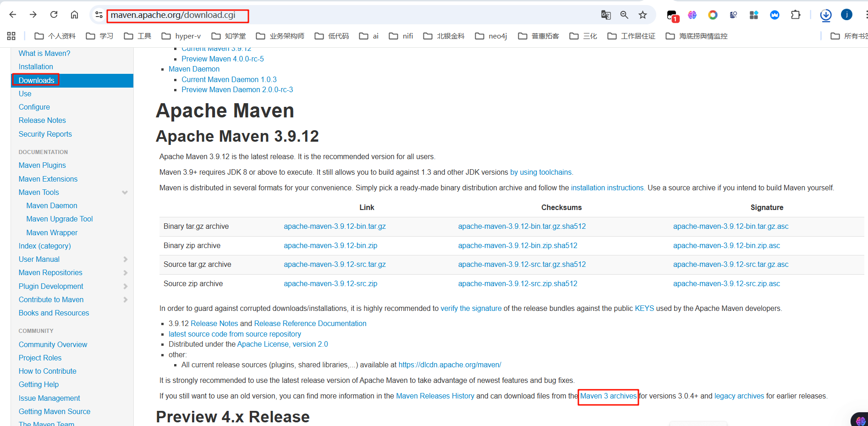This screenshot has height=426, width=868.
Task: Open the Maven Releases History link
Action: 435,396
